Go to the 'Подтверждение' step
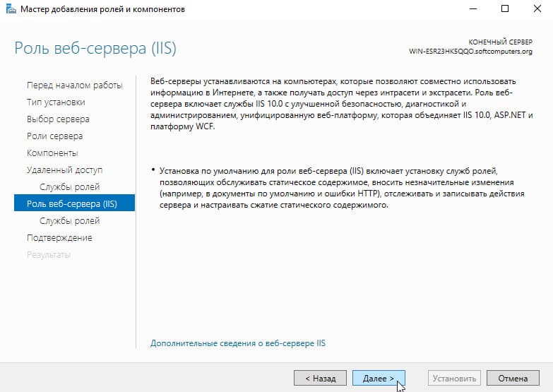The height and width of the screenshot is (392, 553). 59,238
